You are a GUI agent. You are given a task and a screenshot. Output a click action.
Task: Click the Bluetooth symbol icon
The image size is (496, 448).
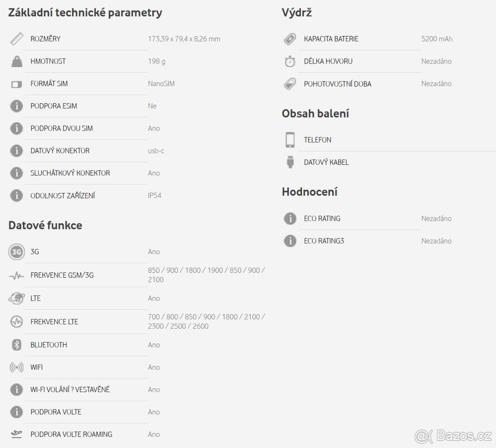click(17, 345)
